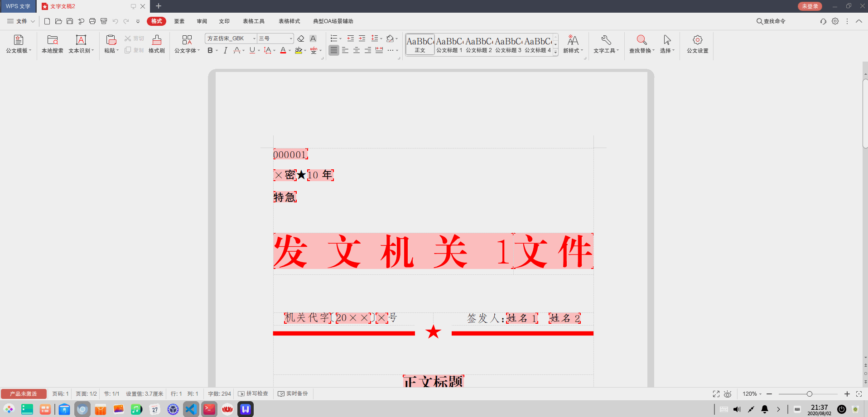The height and width of the screenshot is (417, 868).
Task: Open the 公文字体 font tool
Action: (x=187, y=44)
